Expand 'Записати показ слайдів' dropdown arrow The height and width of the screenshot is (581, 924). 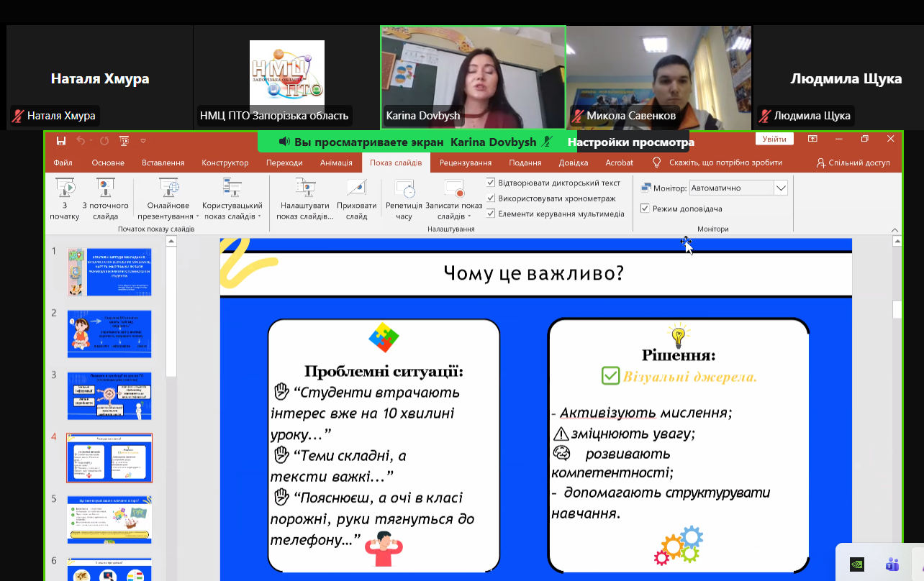468,216
